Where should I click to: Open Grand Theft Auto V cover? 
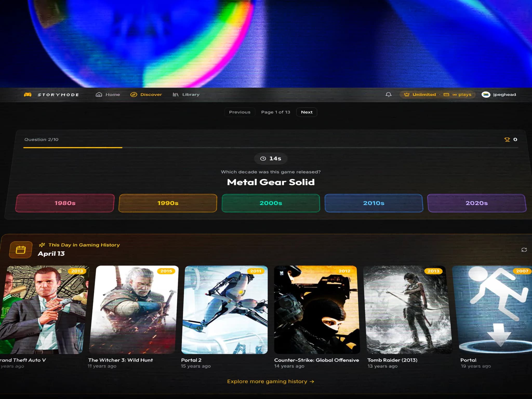click(x=44, y=310)
